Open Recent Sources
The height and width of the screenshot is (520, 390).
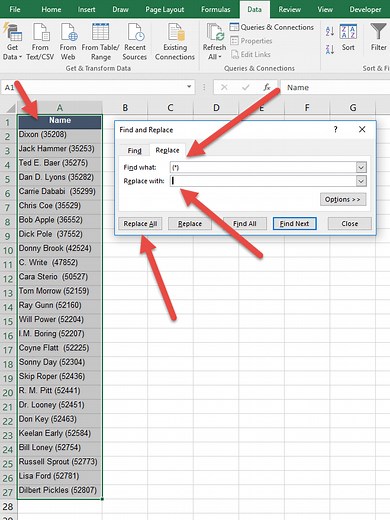pos(135,41)
